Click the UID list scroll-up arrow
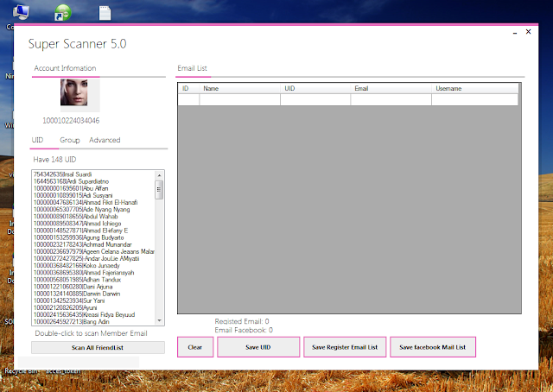 pos(159,175)
